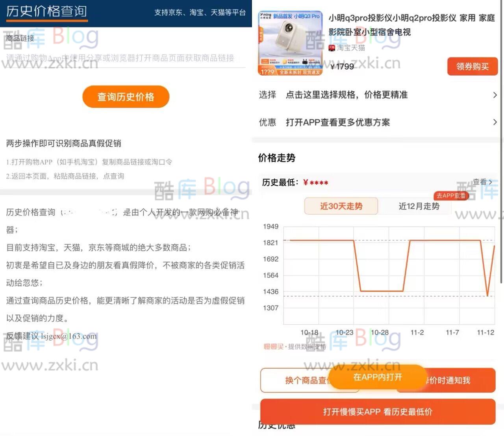Select the 近30天走势 tab
Image resolution: width=504 pixels, height=436 pixels.
coord(341,206)
